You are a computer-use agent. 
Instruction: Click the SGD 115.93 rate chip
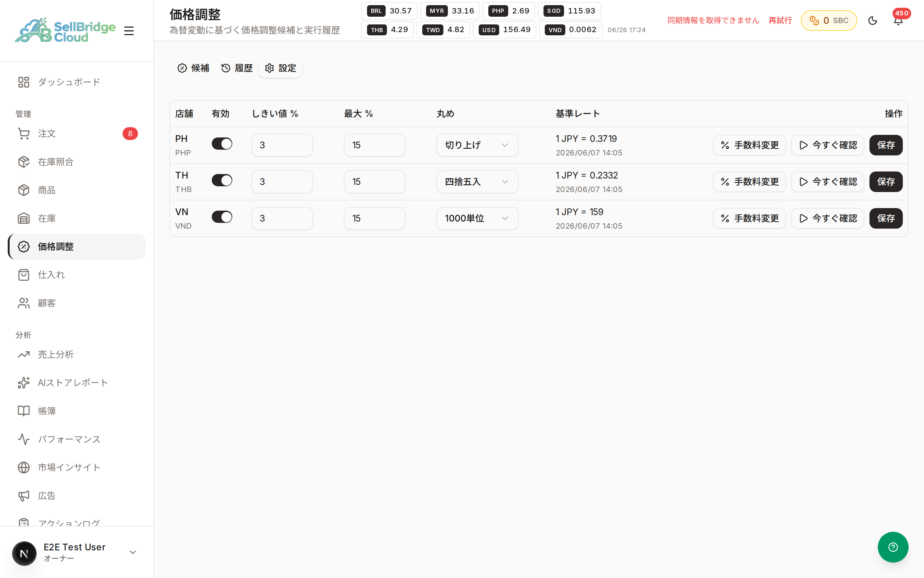click(x=569, y=11)
